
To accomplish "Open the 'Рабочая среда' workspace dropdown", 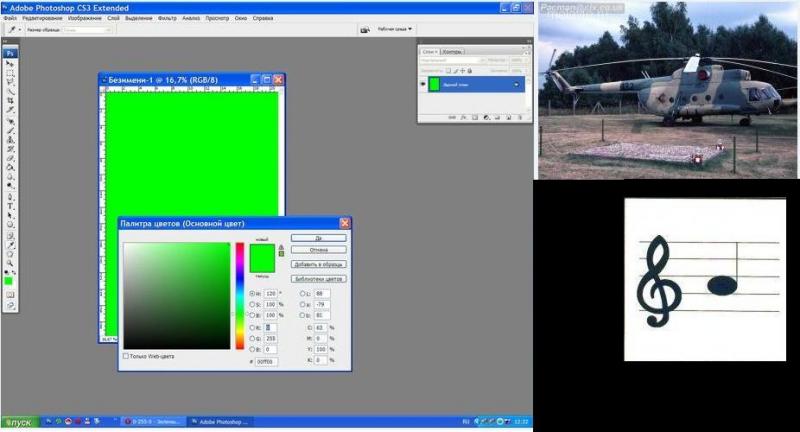I will (x=396, y=30).
